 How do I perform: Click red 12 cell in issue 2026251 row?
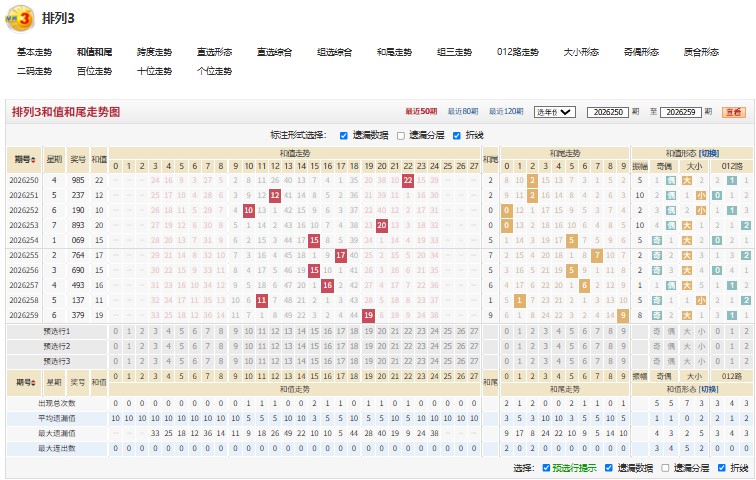(x=275, y=195)
